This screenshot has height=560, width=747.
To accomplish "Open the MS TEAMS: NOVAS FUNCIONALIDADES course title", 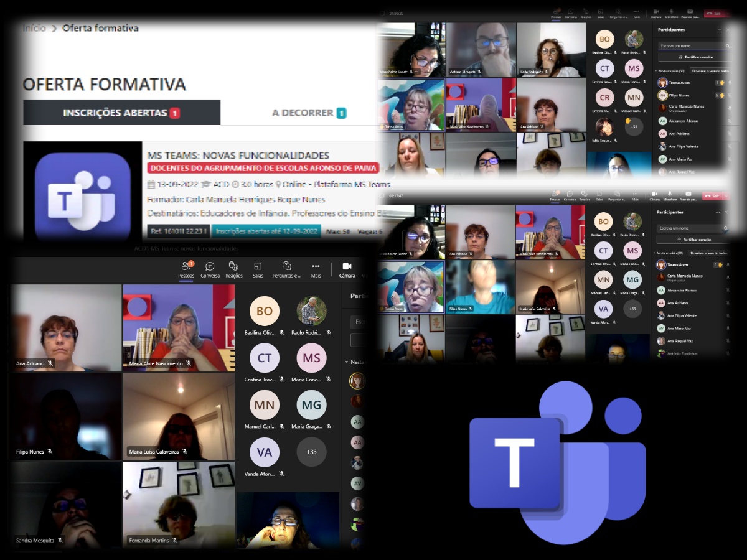I will pyautogui.click(x=238, y=156).
